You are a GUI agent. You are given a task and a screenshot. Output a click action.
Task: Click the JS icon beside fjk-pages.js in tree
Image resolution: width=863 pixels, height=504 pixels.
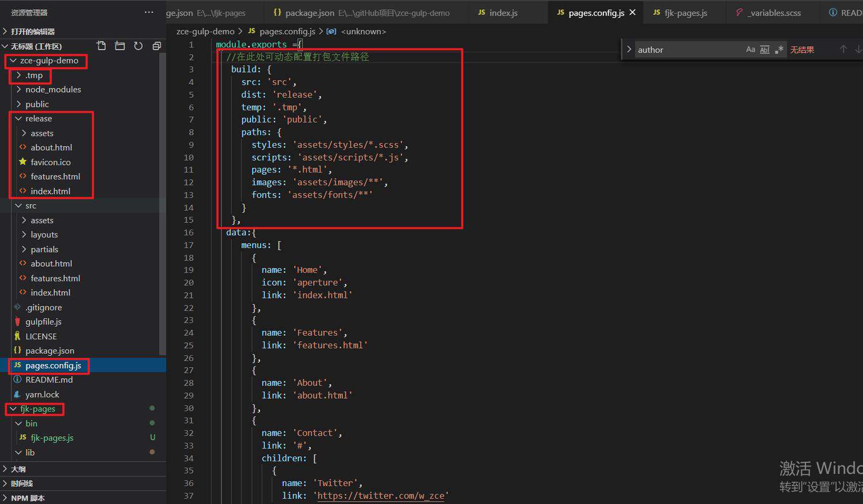pyautogui.click(x=23, y=438)
